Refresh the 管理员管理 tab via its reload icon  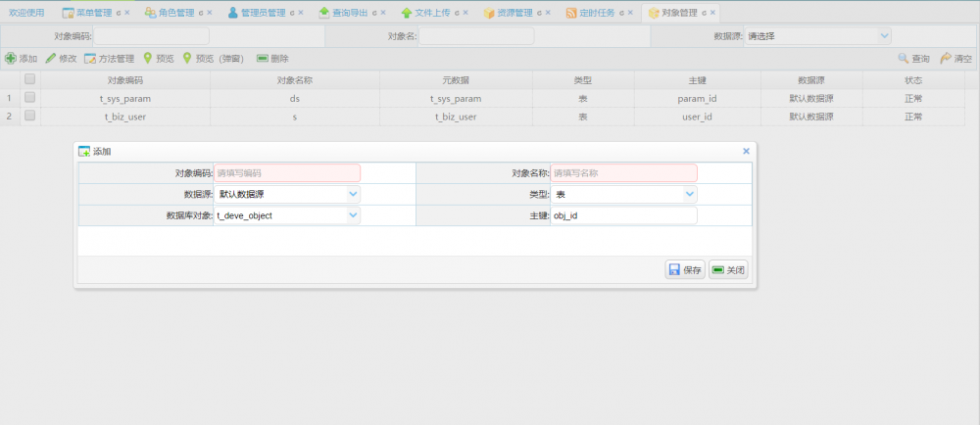292,13
